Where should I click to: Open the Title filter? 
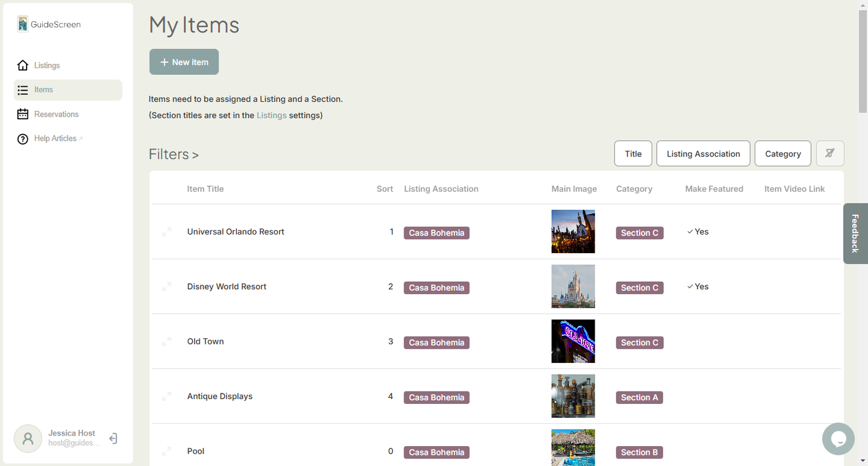tap(633, 154)
